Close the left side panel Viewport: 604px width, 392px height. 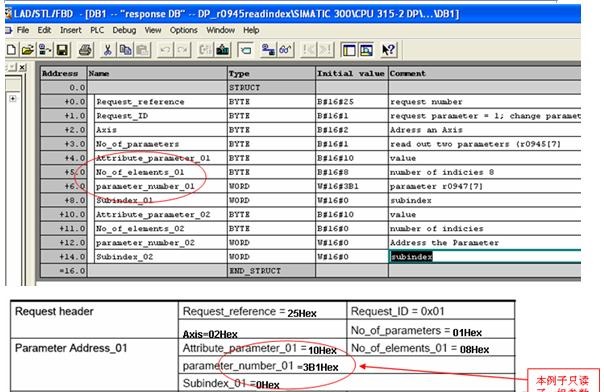coord(22,67)
